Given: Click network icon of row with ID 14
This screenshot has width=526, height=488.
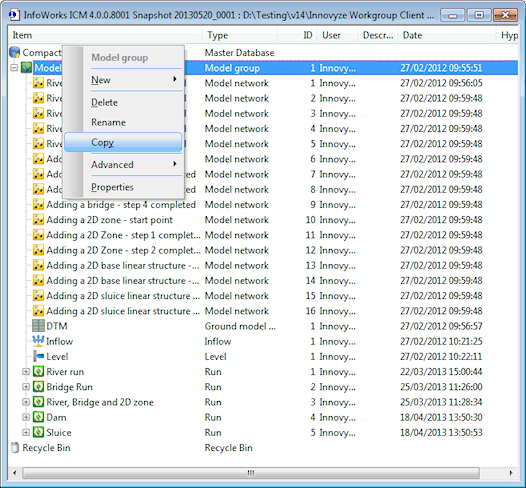Looking at the screenshot, I should (x=38, y=280).
